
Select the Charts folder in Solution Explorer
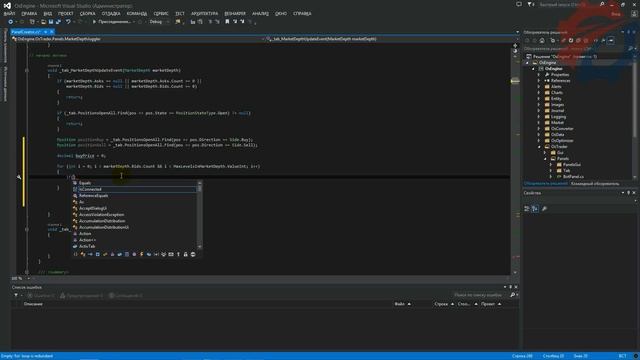click(x=557, y=93)
